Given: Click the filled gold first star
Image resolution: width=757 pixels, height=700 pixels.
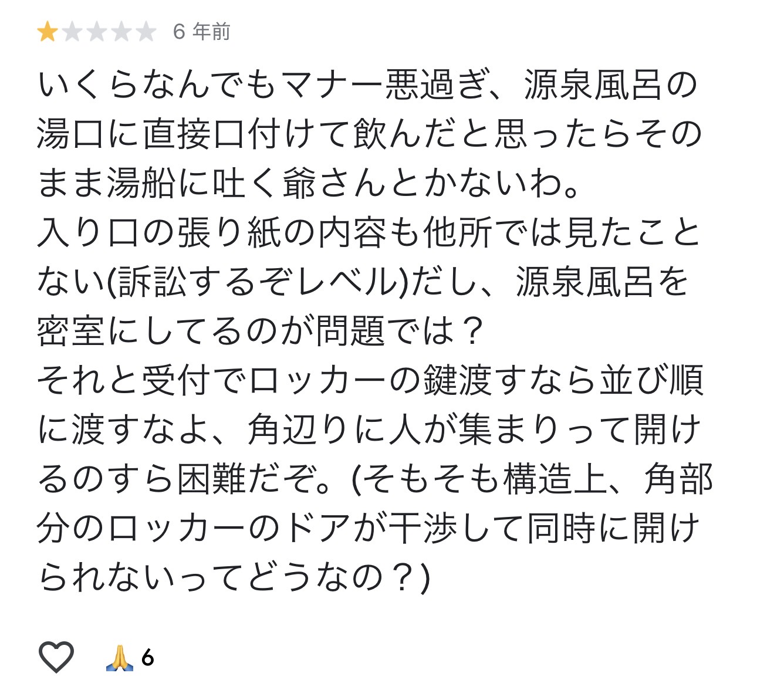Looking at the screenshot, I should click(x=47, y=32).
